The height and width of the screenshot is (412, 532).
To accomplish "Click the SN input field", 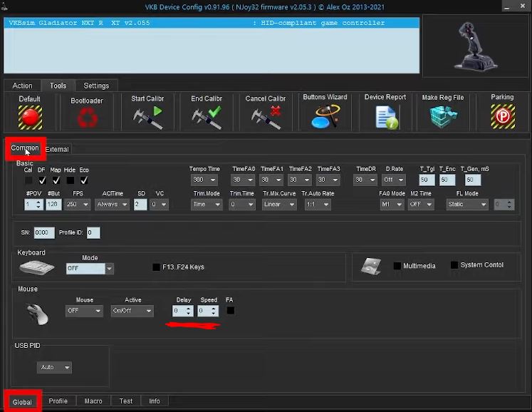I will point(44,232).
